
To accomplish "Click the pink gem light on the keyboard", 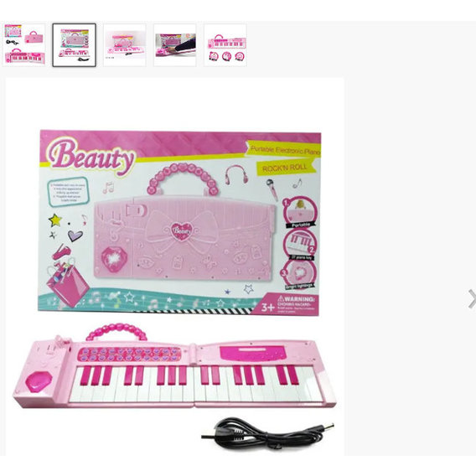I will pos(39,381).
